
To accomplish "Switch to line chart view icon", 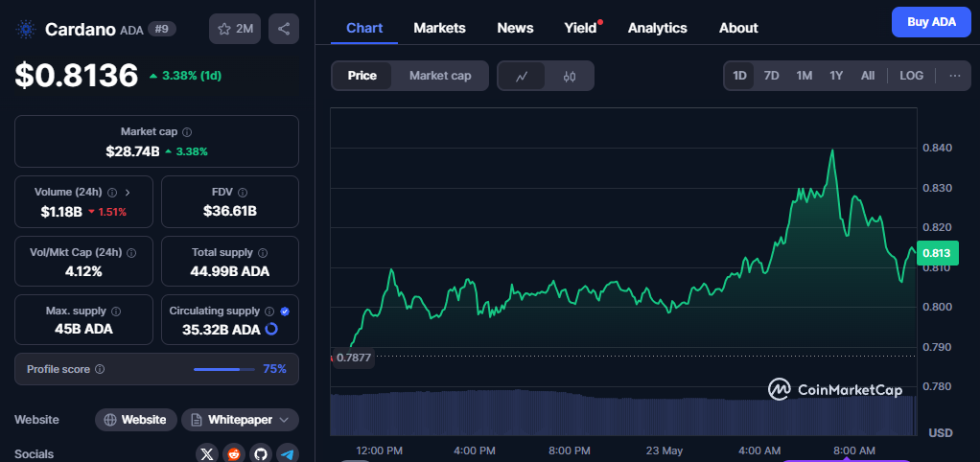I will (522, 76).
